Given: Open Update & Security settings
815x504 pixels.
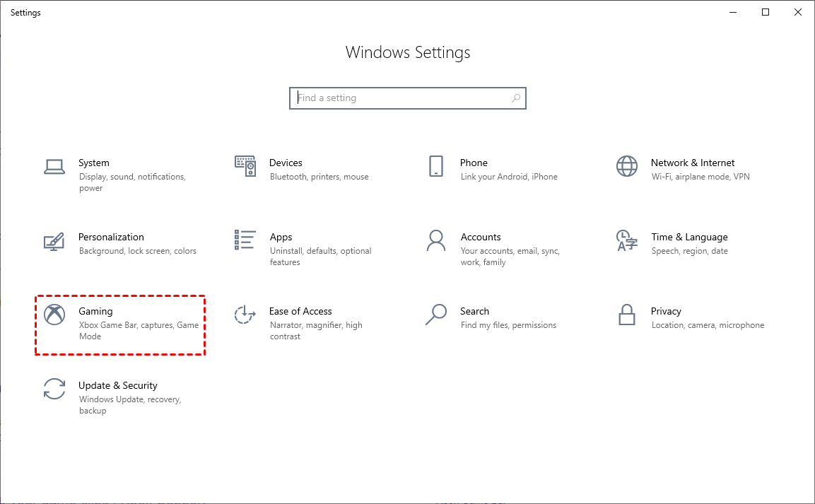Looking at the screenshot, I should [x=117, y=385].
